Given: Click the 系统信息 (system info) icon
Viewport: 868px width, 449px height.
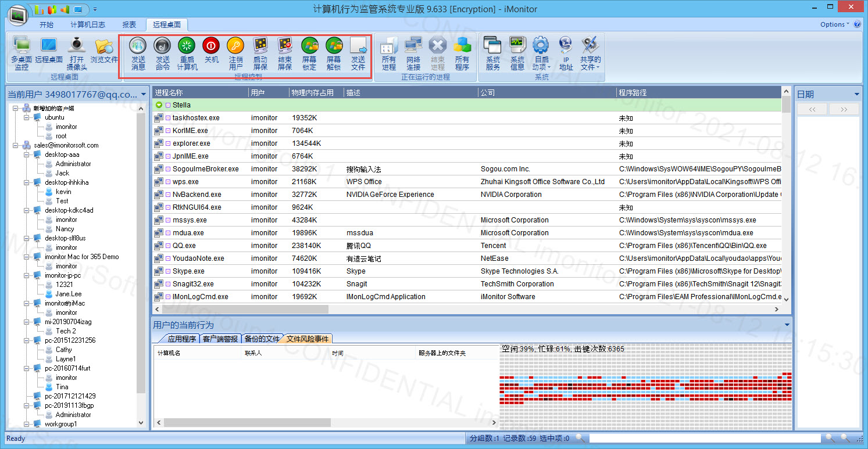Looking at the screenshot, I should (517, 46).
